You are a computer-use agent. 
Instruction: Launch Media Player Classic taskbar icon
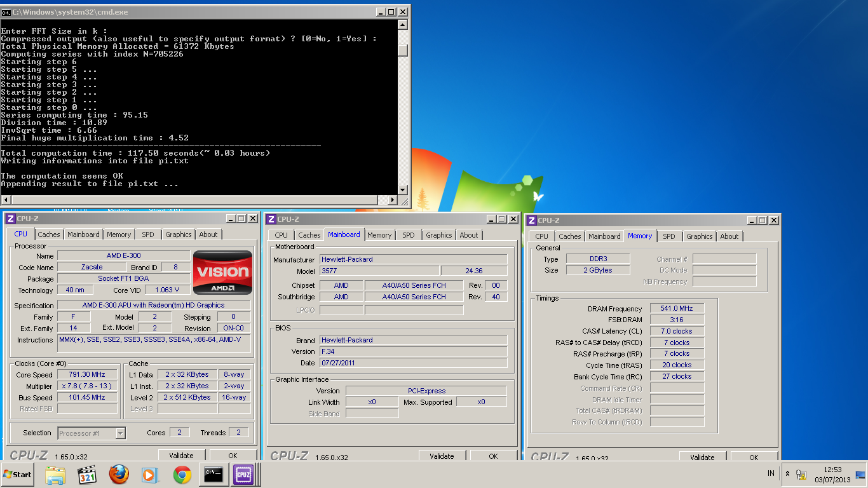(87, 475)
